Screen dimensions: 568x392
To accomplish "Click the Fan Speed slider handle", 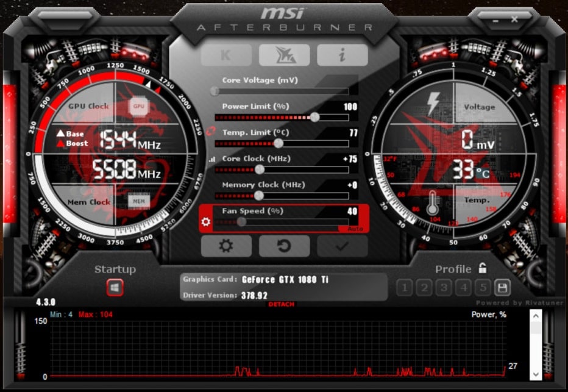I will point(241,222).
